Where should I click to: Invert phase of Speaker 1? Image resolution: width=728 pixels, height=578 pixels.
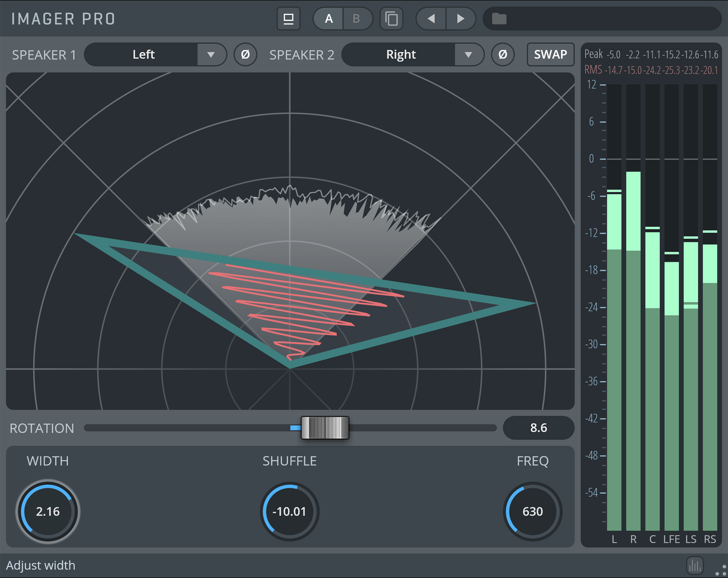coord(245,55)
